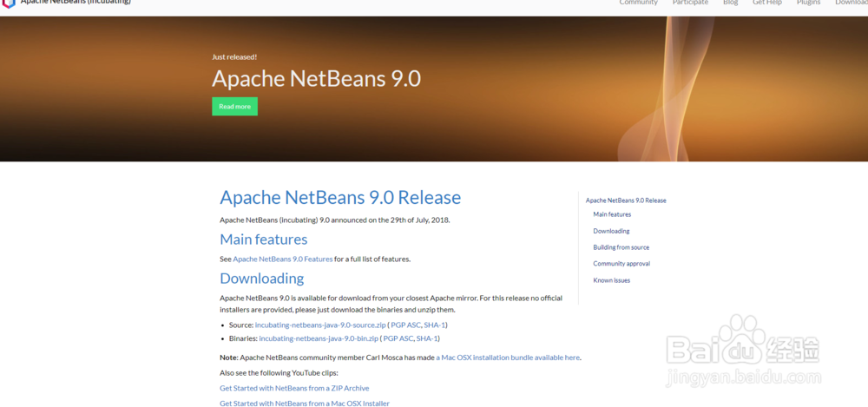Click the announcement date sentence text
Screen dimensions: 868x407
tap(335, 220)
